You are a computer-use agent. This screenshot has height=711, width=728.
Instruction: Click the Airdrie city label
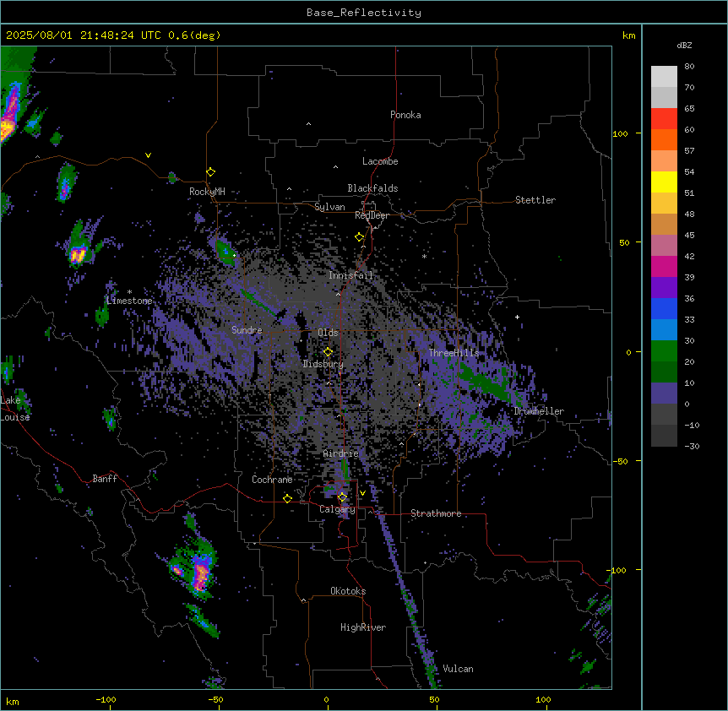341,453
